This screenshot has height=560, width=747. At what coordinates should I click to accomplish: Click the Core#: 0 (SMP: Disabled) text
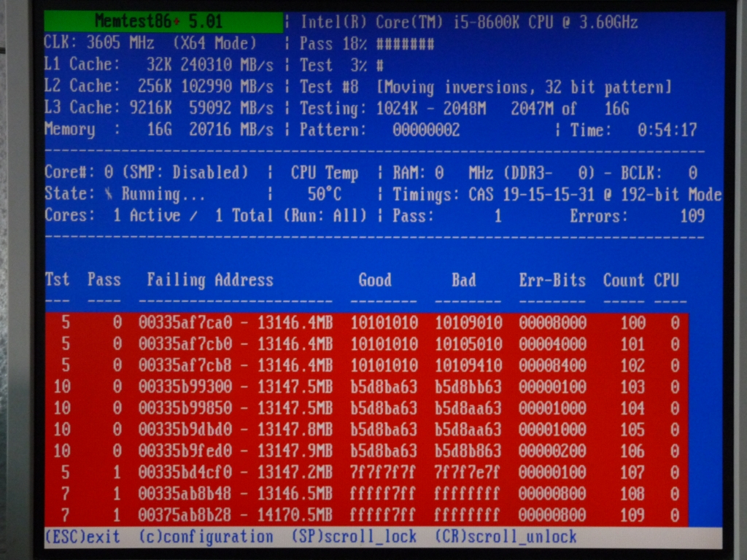[x=146, y=172]
